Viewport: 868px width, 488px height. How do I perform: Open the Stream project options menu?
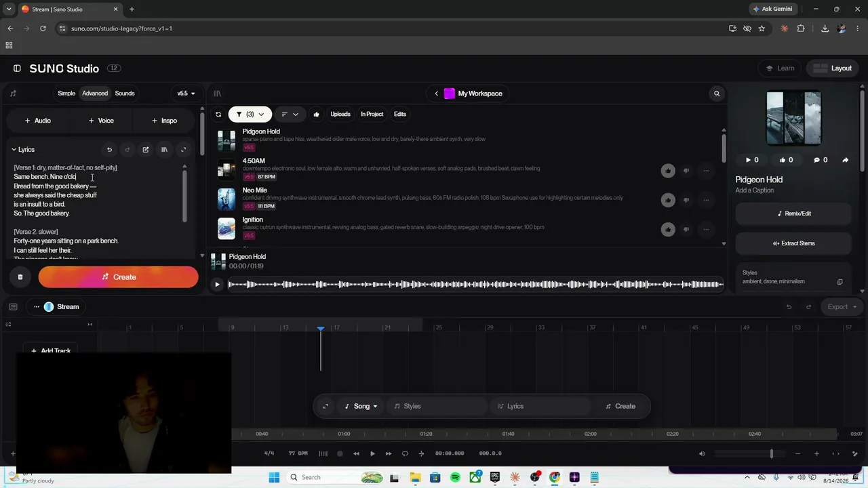36,307
